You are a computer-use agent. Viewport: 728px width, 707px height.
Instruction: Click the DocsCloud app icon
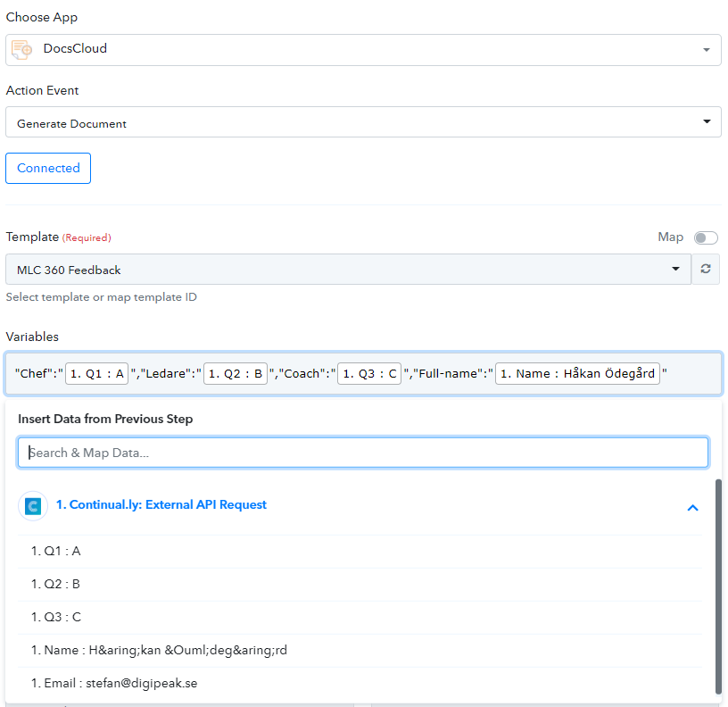click(x=22, y=49)
